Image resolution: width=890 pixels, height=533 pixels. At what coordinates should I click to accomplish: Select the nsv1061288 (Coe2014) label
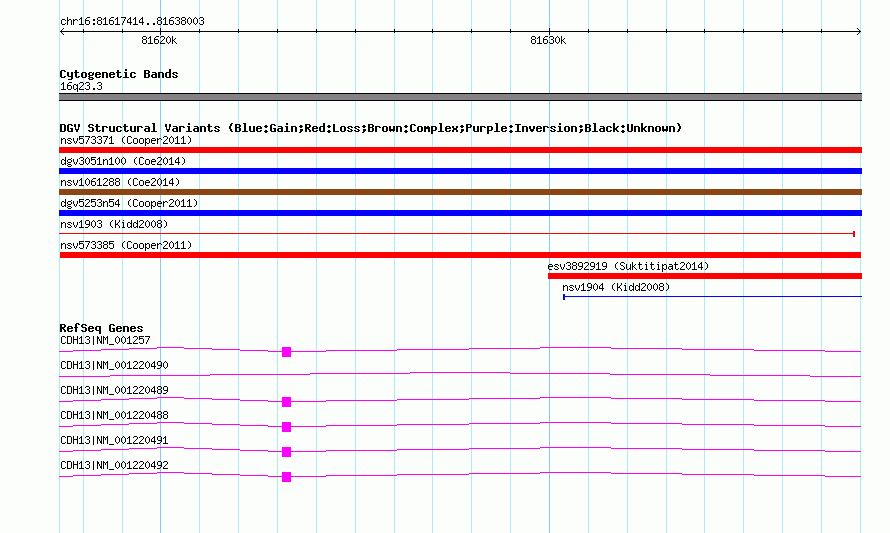120,182
